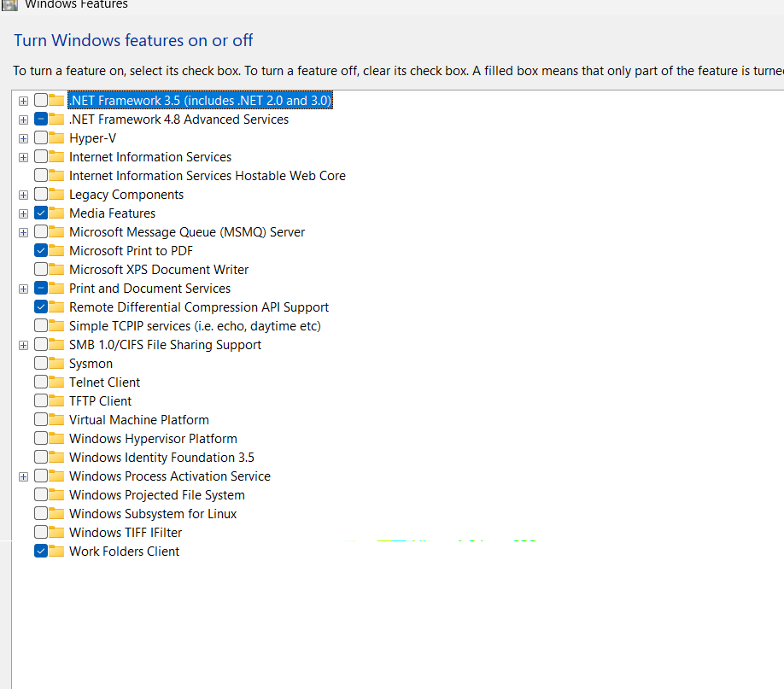Enable the Sysmon checkbox
The image size is (784, 689).
click(41, 363)
